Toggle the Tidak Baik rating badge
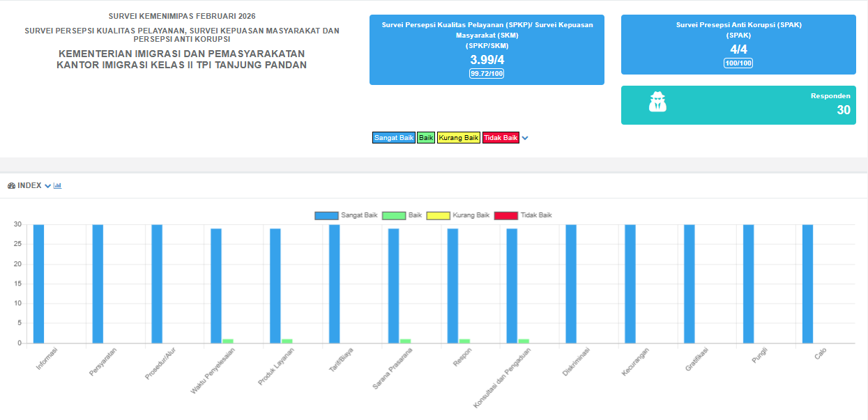This screenshot has height=420, width=868. (x=499, y=137)
